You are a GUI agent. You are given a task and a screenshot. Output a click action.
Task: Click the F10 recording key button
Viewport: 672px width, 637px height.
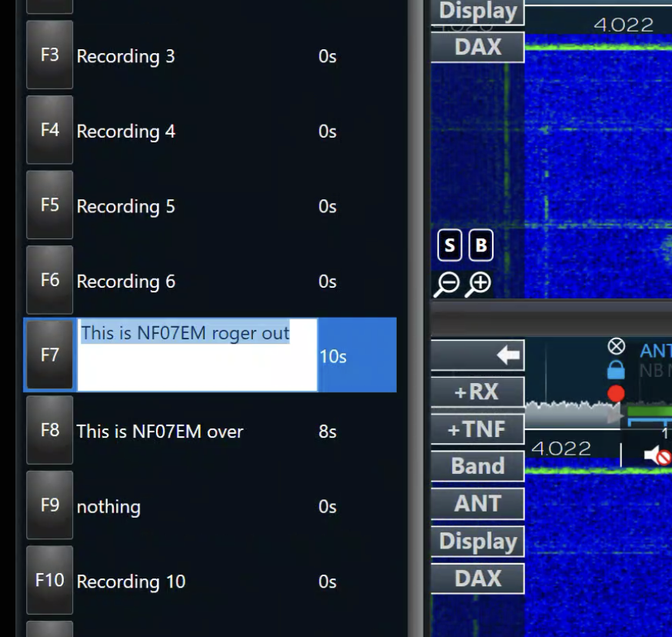pyautogui.click(x=50, y=580)
